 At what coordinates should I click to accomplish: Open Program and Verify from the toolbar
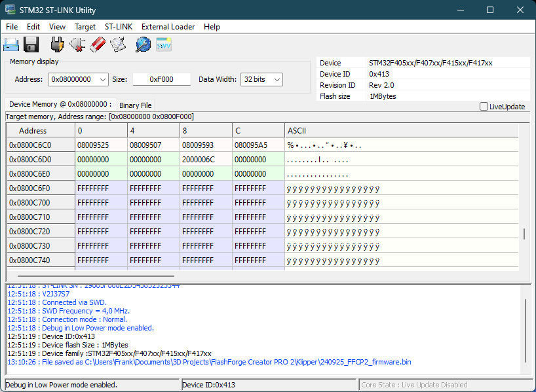click(119, 44)
